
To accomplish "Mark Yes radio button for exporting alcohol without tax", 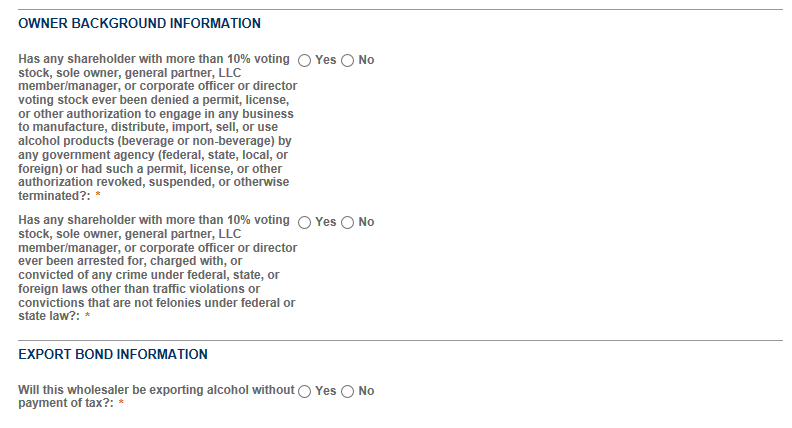I will click(x=305, y=391).
